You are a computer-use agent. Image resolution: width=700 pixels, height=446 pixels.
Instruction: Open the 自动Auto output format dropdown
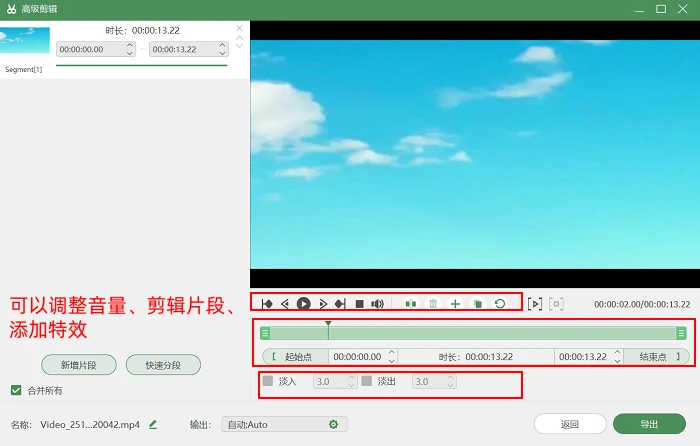click(x=284, y=424)
